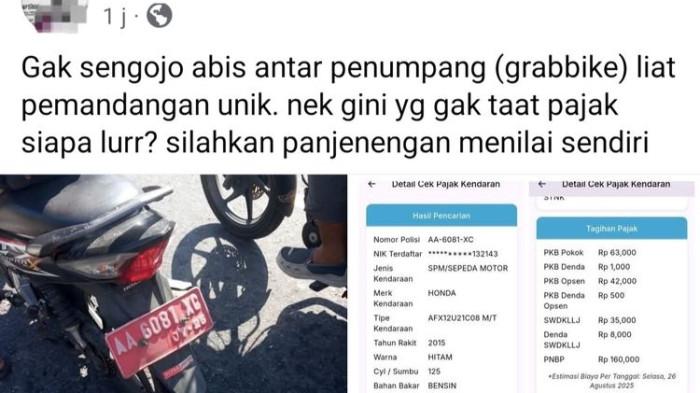Tap back arrow beside right Detail Cek Pajak title
This screenshot has height=393, width=700.
[x=542, y=184]
